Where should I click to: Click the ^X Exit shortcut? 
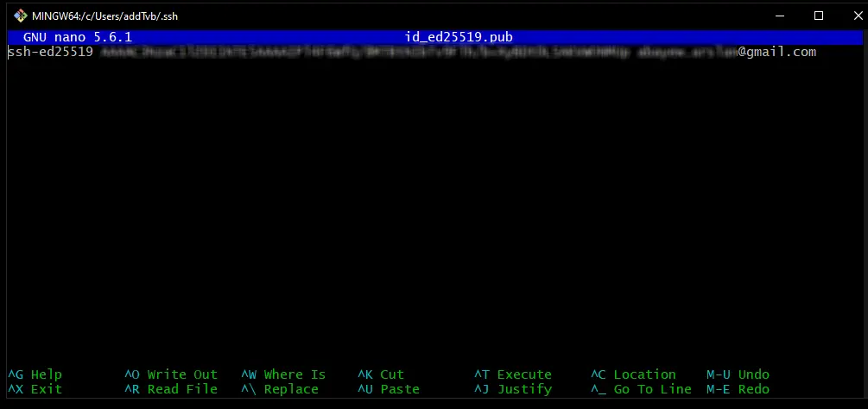pos(35,389)
